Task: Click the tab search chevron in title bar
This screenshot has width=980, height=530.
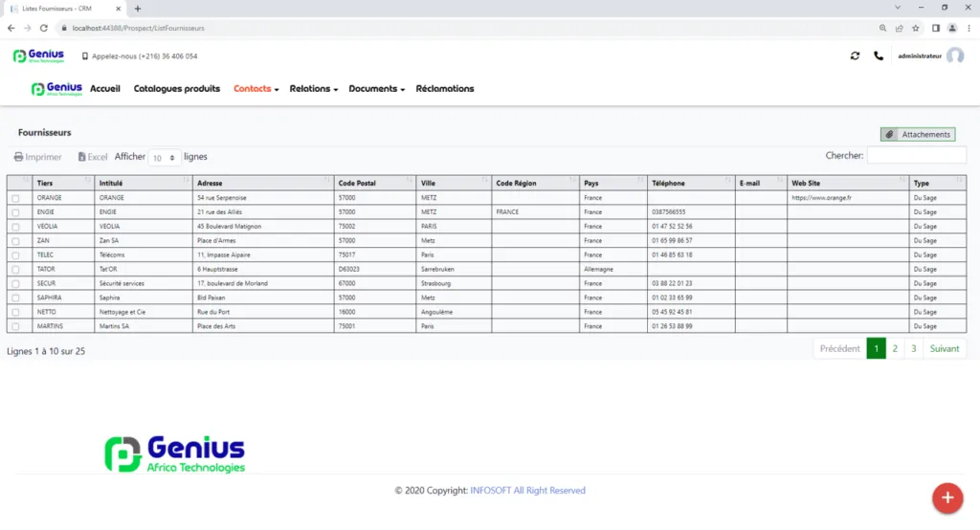Action: pos(898,8)
